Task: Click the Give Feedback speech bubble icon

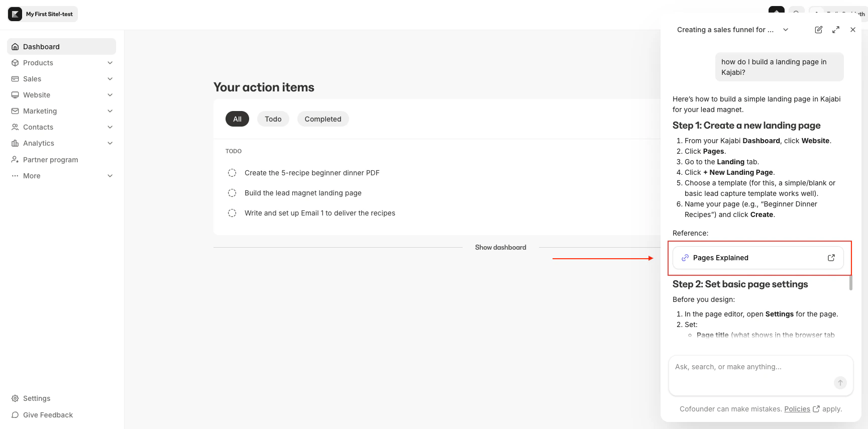Action: click(x=15, y=415)
